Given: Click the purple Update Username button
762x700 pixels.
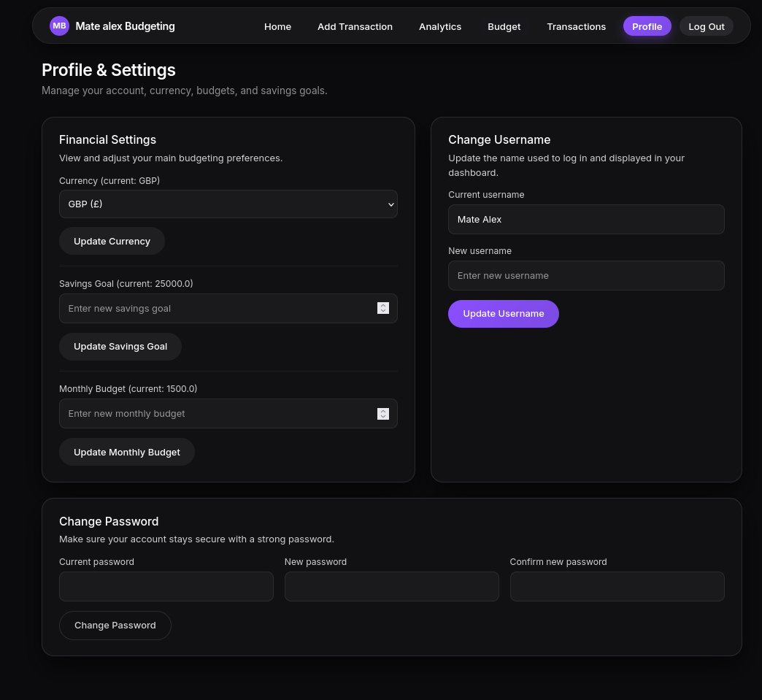Looking at the screenshot, I should [504, 313].
